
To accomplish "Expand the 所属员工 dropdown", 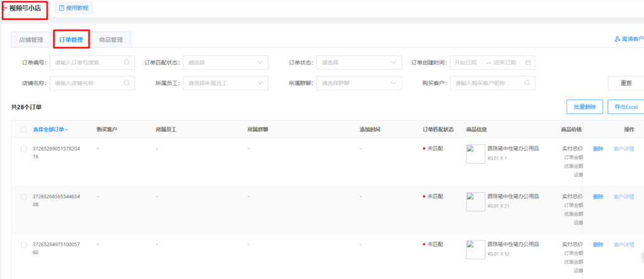I will (226, 83).
